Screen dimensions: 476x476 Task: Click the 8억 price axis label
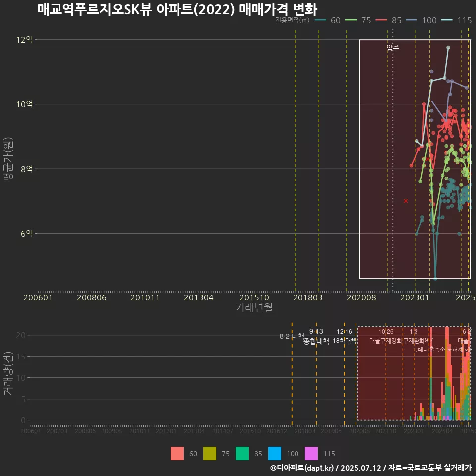point(27,169)
